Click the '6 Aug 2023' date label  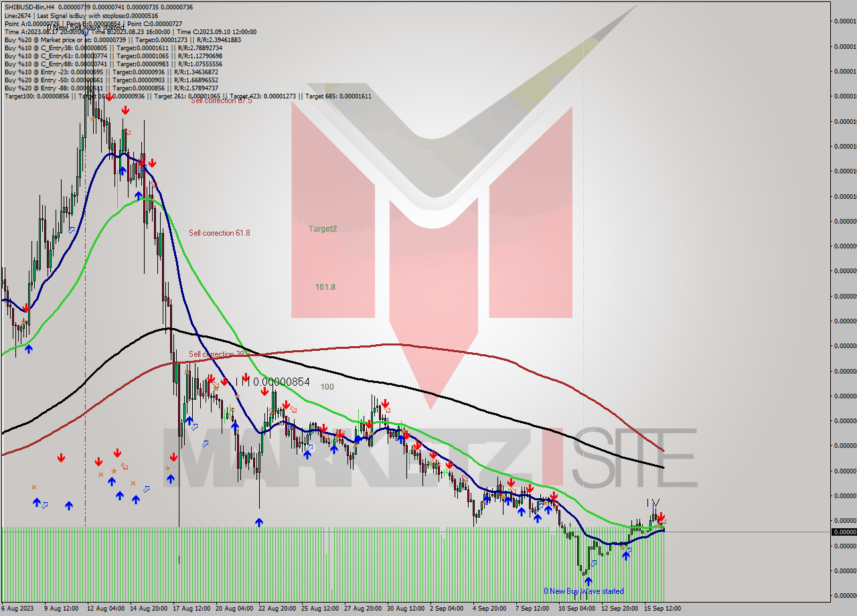coord(19,609)
